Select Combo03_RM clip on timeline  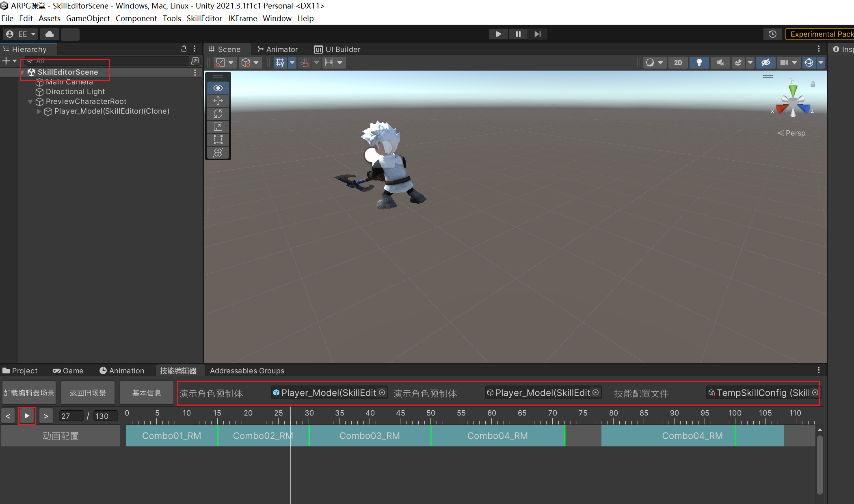click(x=370, y=436)
